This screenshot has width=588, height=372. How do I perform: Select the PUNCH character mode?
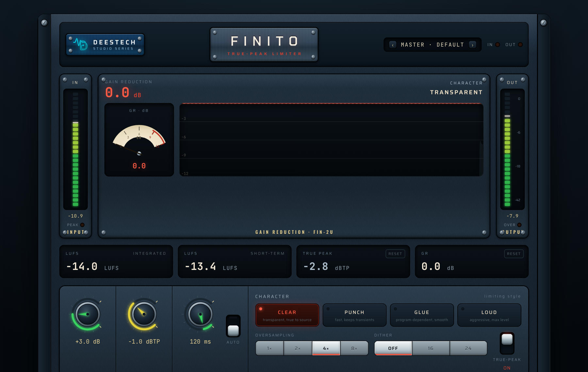(354, 315)
